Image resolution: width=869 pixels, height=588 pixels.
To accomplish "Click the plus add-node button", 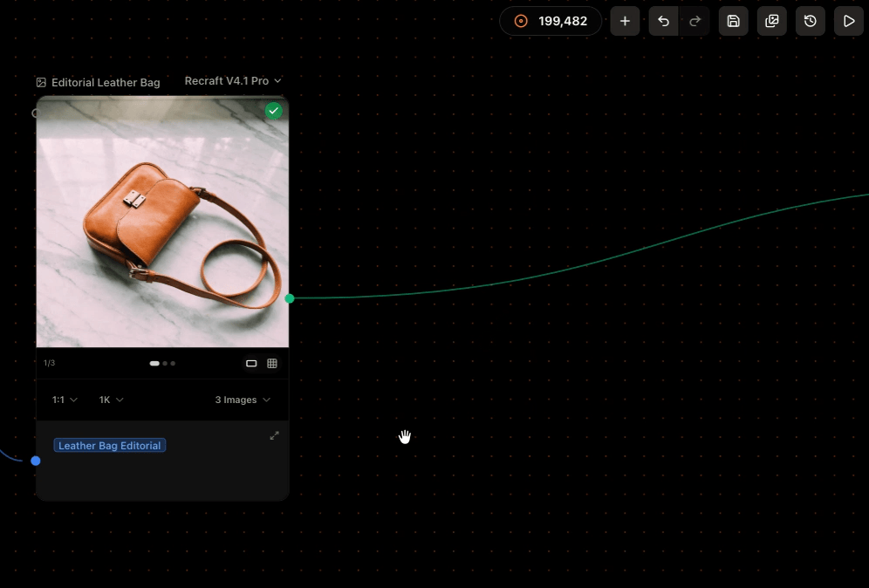I will tap(625, 21).
